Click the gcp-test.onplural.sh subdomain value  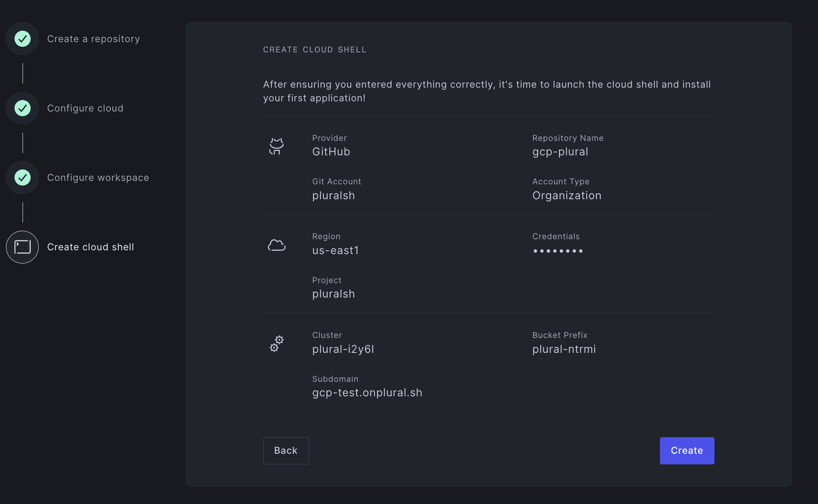coord(367,392)
